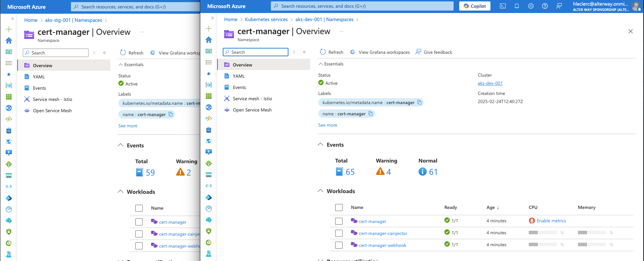This screenshot has width=644, height=261.
Task: Collapse the Essentials section in right pane
Action: tap(321, 64)
